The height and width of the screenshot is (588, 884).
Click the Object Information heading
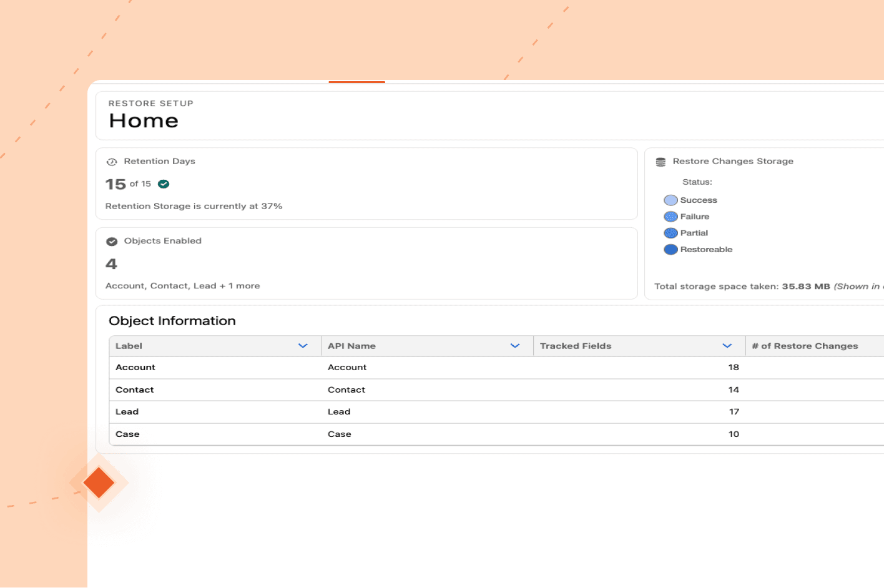pos(172,321)
